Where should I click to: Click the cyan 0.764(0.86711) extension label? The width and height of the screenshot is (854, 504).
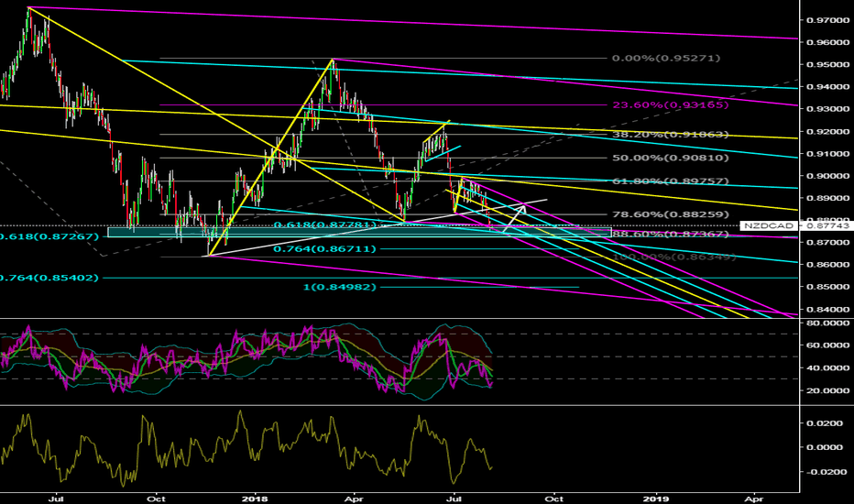(x=324, y=249)
